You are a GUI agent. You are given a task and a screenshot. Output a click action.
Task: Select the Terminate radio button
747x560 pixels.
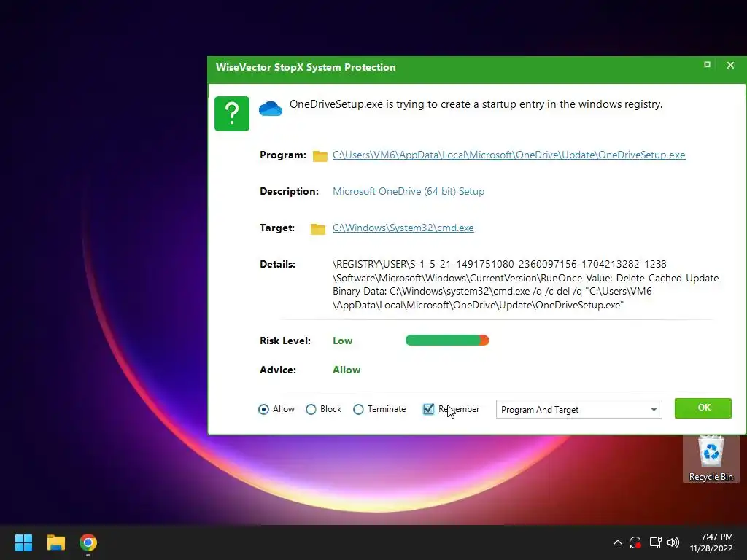click(358, 410)
